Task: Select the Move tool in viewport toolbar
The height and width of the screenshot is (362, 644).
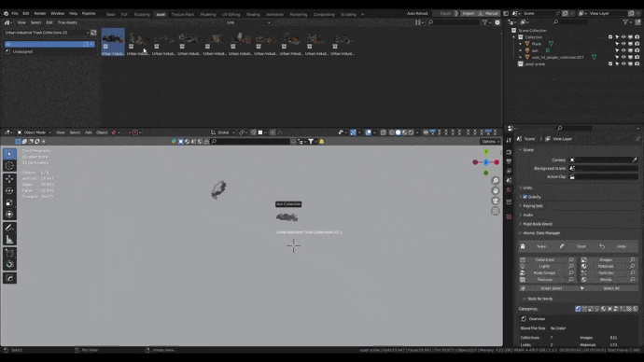Action: pyautogui.click(x=9, y=179)
